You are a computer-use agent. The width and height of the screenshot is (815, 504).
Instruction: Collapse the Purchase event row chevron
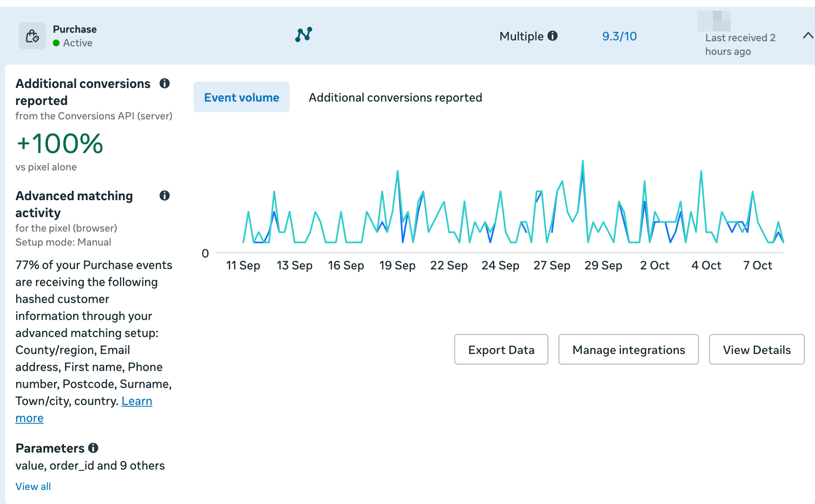tap(808, 36)
